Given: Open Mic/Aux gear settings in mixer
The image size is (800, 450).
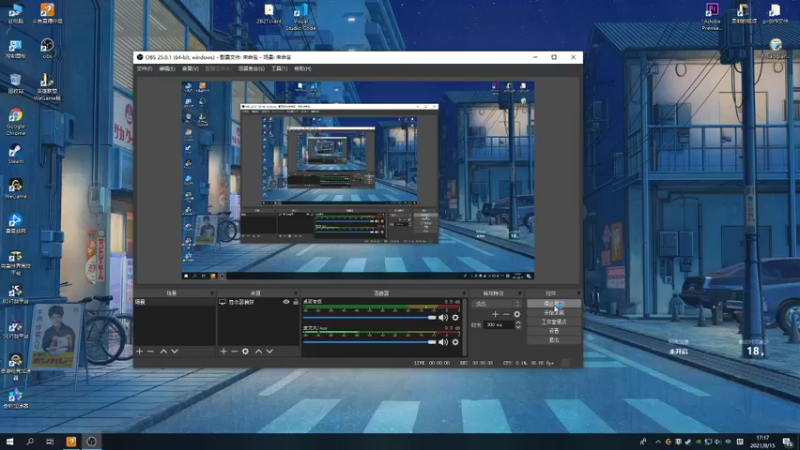Looking at the screenshot, I should click(x=455, y=342).
